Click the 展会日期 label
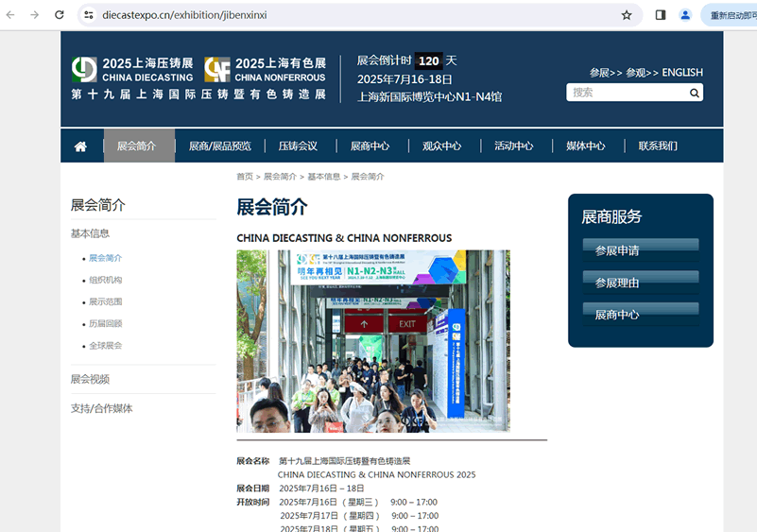 tap(252, 489)
